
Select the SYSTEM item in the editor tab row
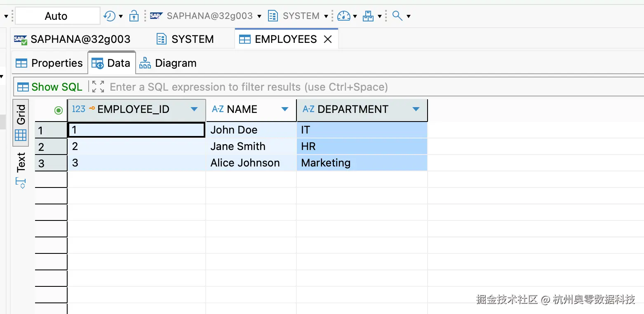click(x=185, y=39)
